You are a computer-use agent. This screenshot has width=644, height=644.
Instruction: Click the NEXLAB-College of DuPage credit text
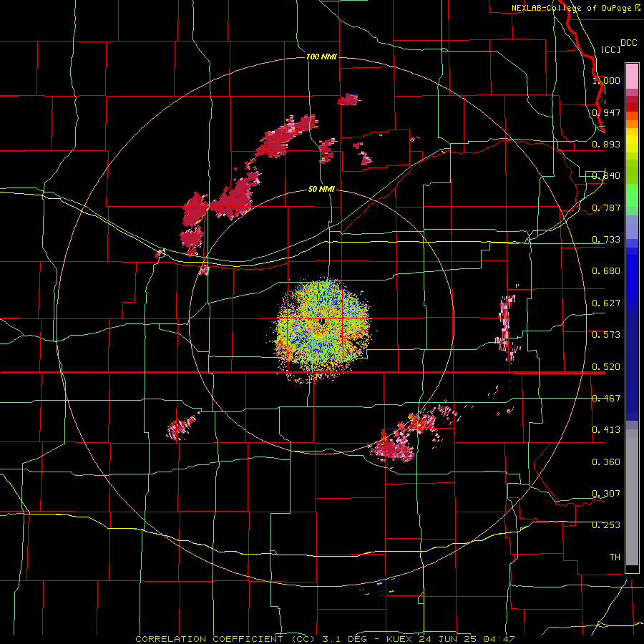click(x=575, y=8)
